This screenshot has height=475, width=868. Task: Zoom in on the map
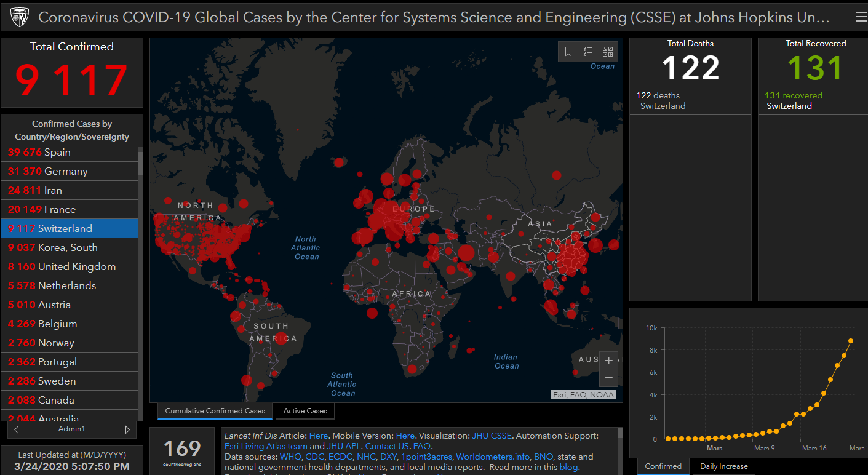click(x=608, y=361)
